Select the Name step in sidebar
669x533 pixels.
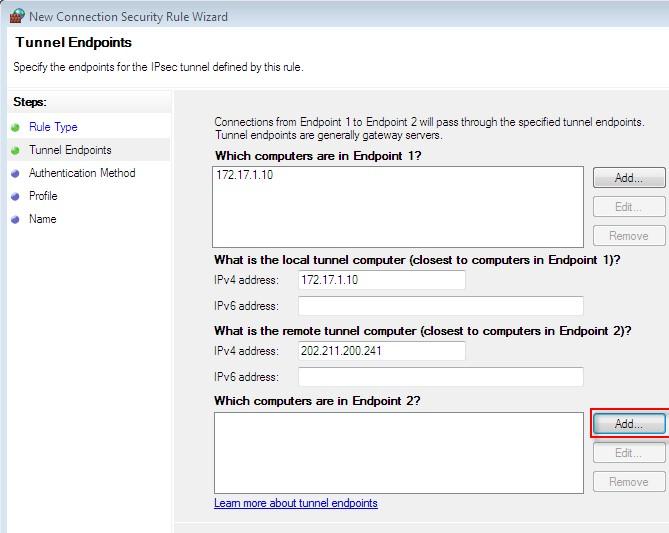[x=42, y=219]
